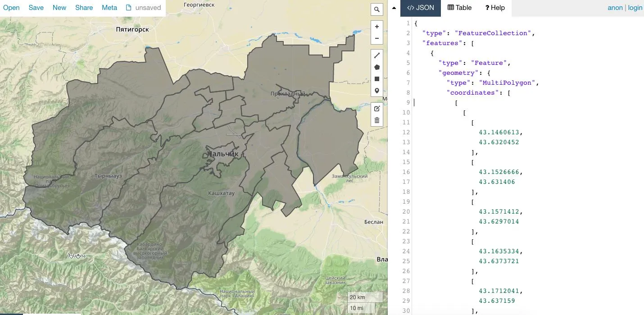This screenshot has height=315, width=644.
Task: Click the Пятигорск city label on map
Action: coord(132,29)
